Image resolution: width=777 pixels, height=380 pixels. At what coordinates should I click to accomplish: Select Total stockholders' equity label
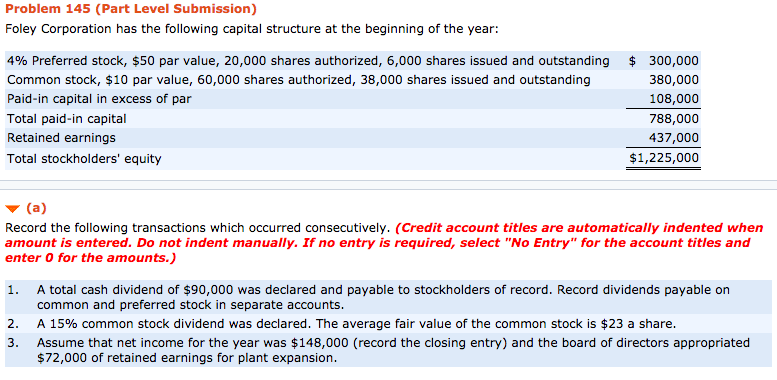click(x=84, y=159)
